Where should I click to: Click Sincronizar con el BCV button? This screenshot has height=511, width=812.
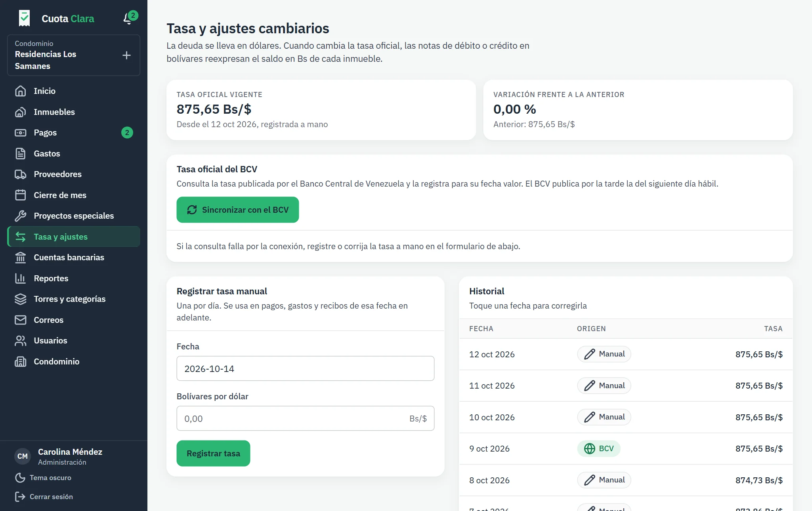click(x=238, y=210)
